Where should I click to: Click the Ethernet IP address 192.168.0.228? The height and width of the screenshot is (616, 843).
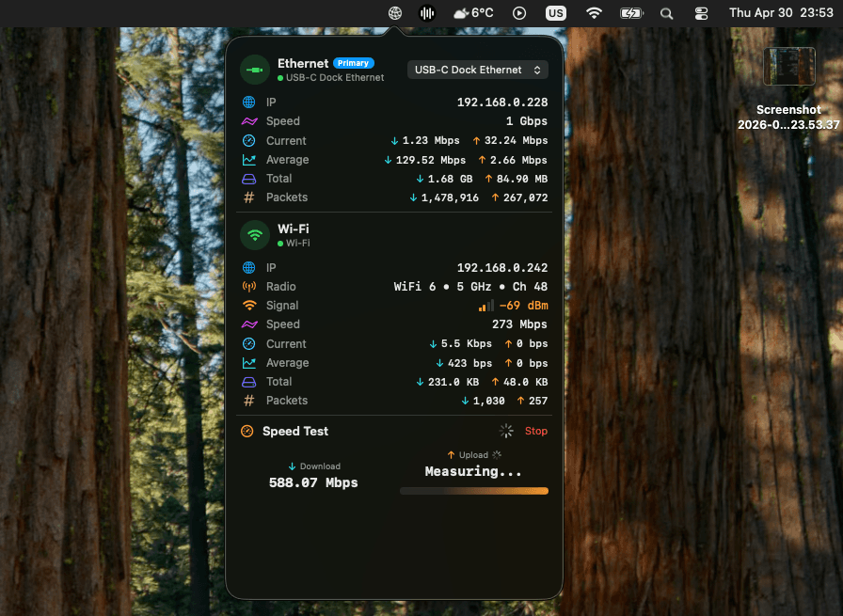pos(502,103)
